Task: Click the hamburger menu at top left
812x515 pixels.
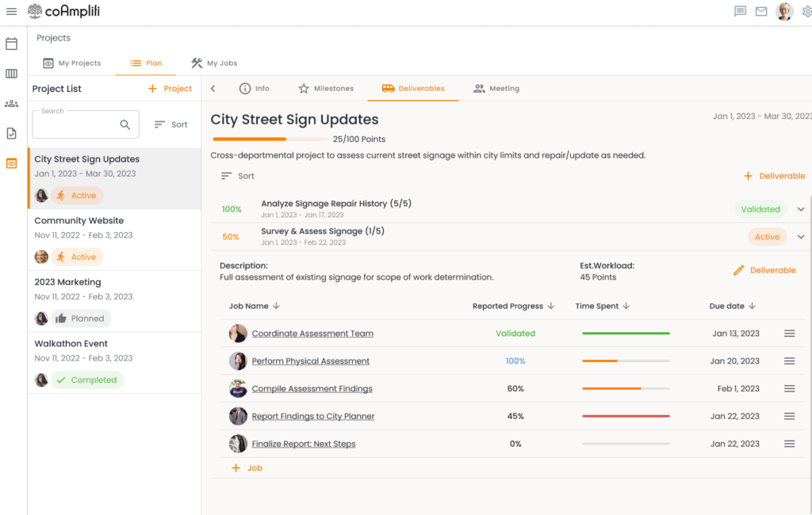Action: (x=11, y=11)
